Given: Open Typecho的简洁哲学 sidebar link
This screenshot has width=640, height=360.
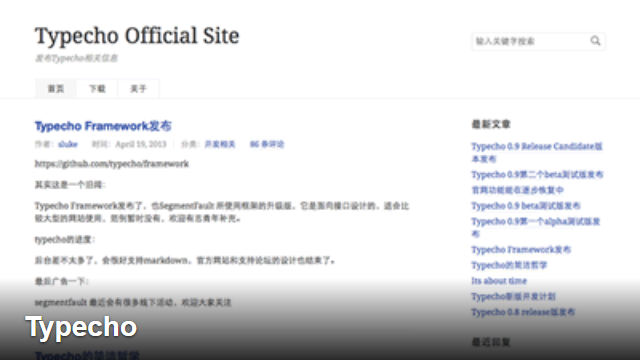Looking at the screenshot, I should [509, 265].
